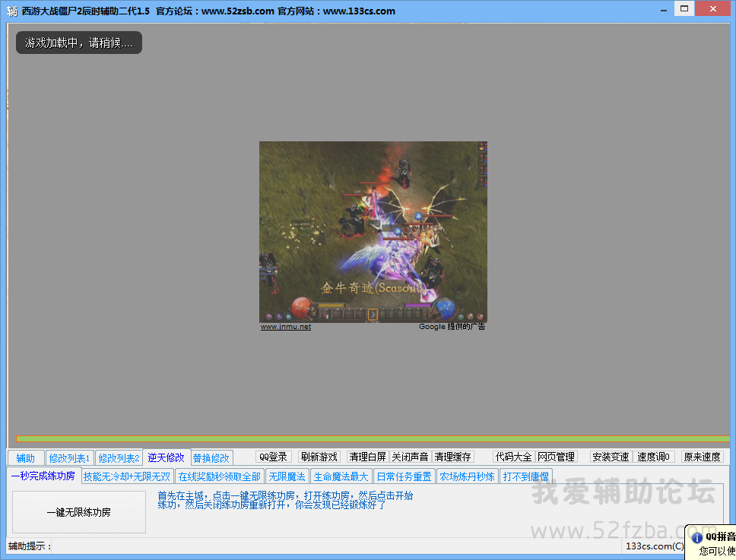Viewport: 736px width, 560px height.
Task: Open 网页管理 button
Action: [556, 457]
